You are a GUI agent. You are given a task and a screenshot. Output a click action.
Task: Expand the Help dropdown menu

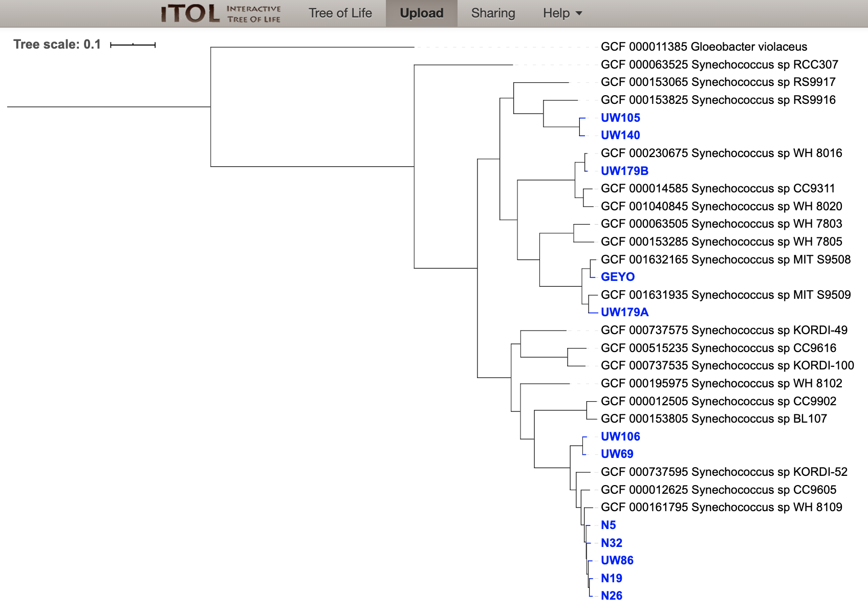pyautogui.click(x=562, y=13)
